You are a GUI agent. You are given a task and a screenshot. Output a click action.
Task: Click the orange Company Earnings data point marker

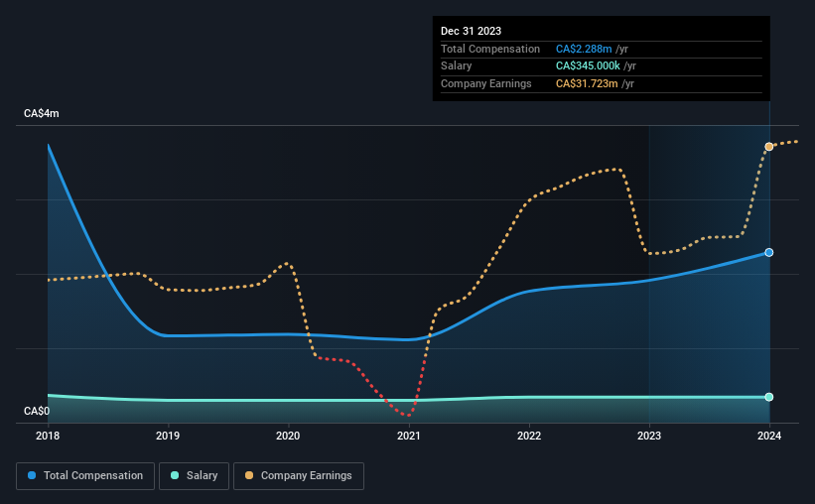[768, 147]
